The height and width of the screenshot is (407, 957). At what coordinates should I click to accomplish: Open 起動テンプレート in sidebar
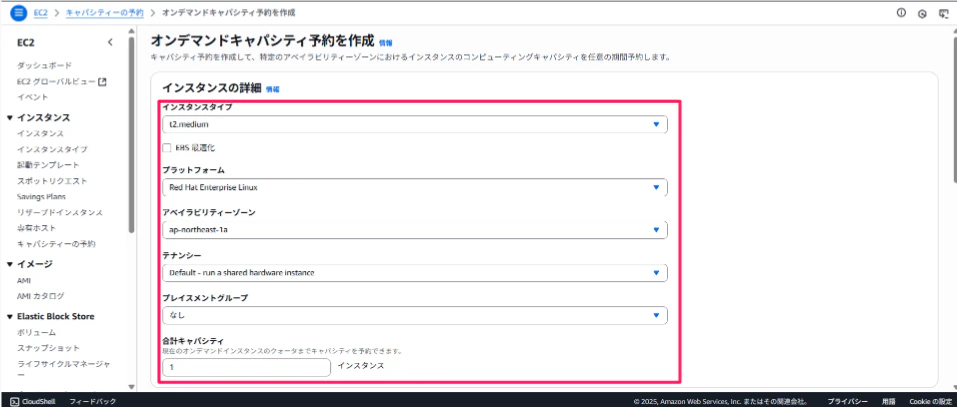[48, 165]
